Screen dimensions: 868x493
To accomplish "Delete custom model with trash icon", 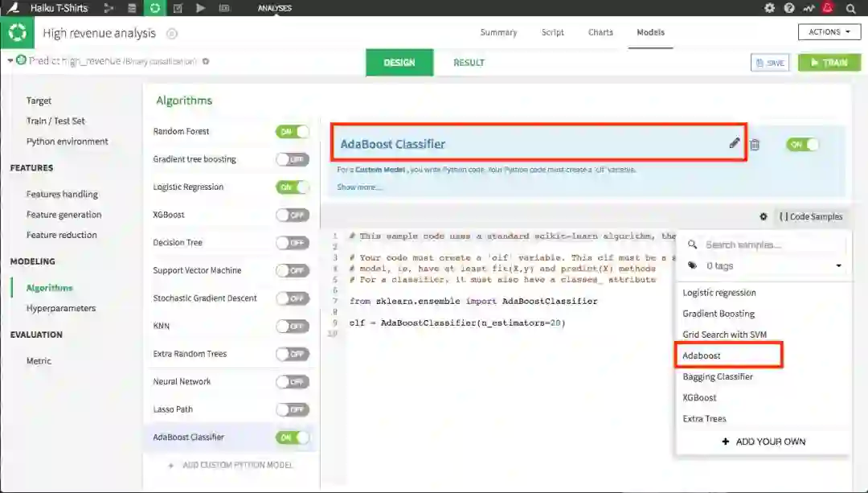I will tap(755, 145).
